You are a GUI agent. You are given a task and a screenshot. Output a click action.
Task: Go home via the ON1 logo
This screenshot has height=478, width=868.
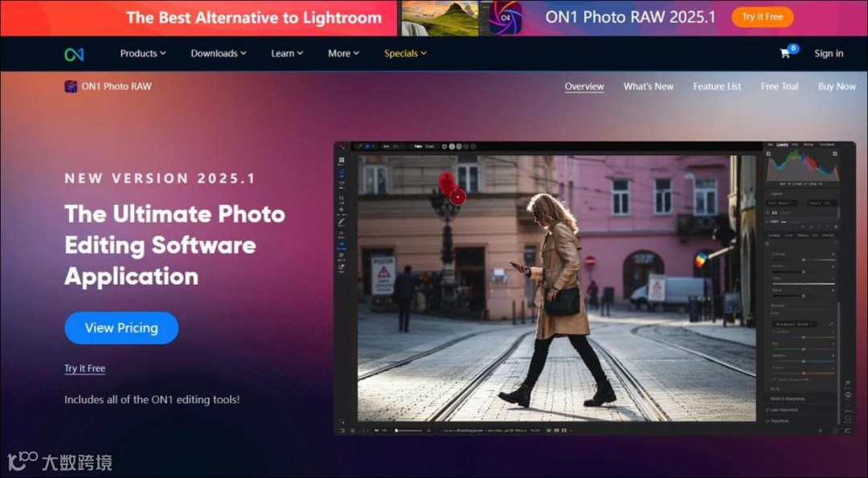point(74,54)
